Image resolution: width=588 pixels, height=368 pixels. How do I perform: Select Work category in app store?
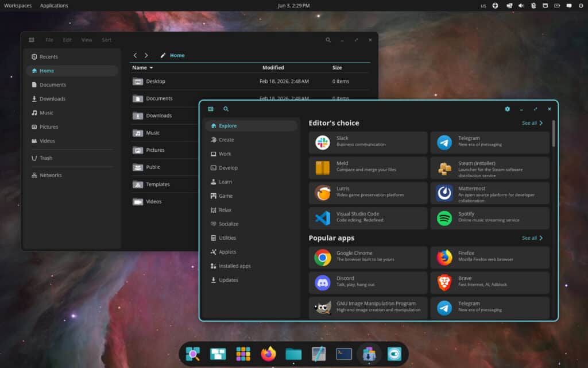coord(252,154)
